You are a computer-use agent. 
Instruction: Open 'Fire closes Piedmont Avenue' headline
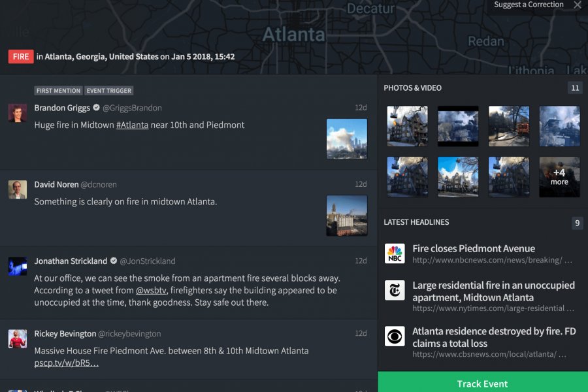coord(474,249)
